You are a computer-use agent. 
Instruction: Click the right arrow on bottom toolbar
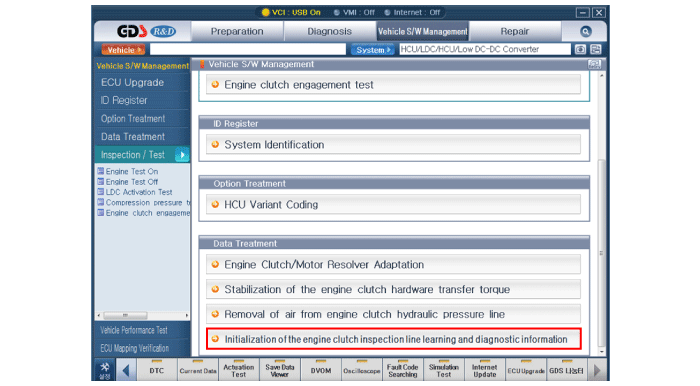coord(597,370)
